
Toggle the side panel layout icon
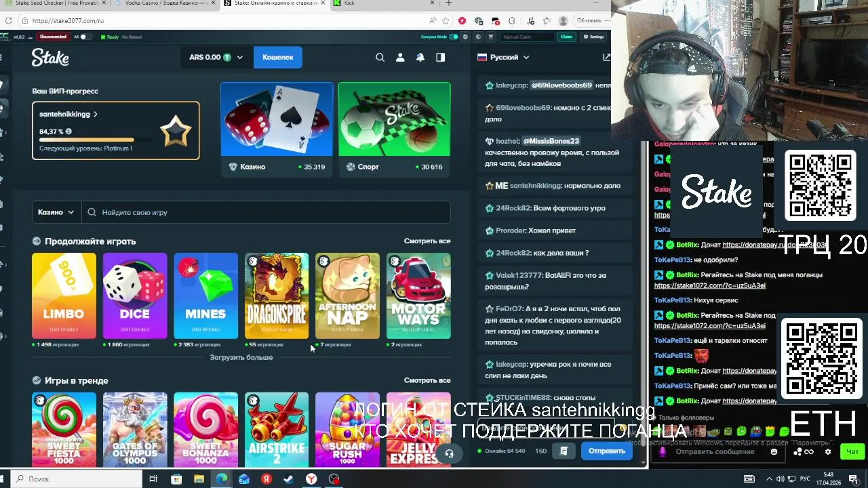tap(441, 58)
